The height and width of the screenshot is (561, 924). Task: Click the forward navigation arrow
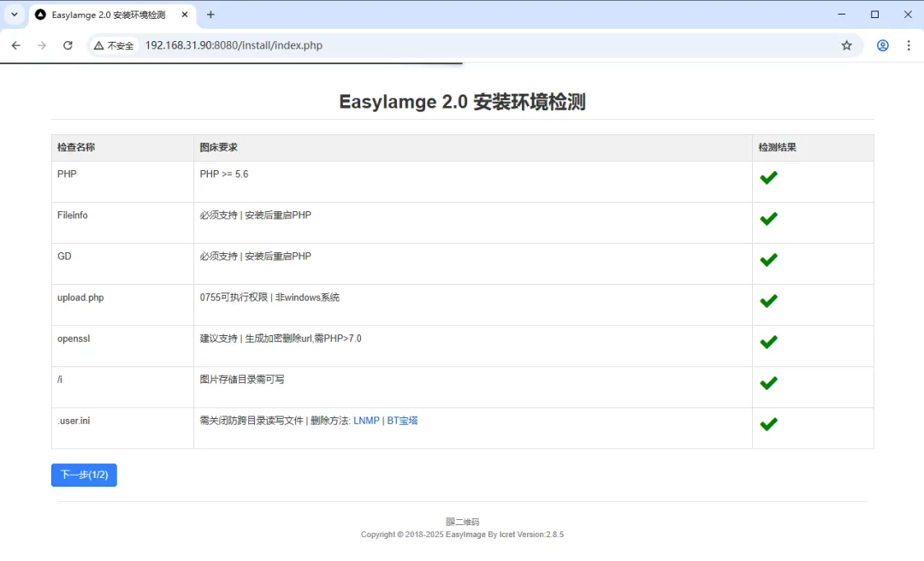point(41,45)
